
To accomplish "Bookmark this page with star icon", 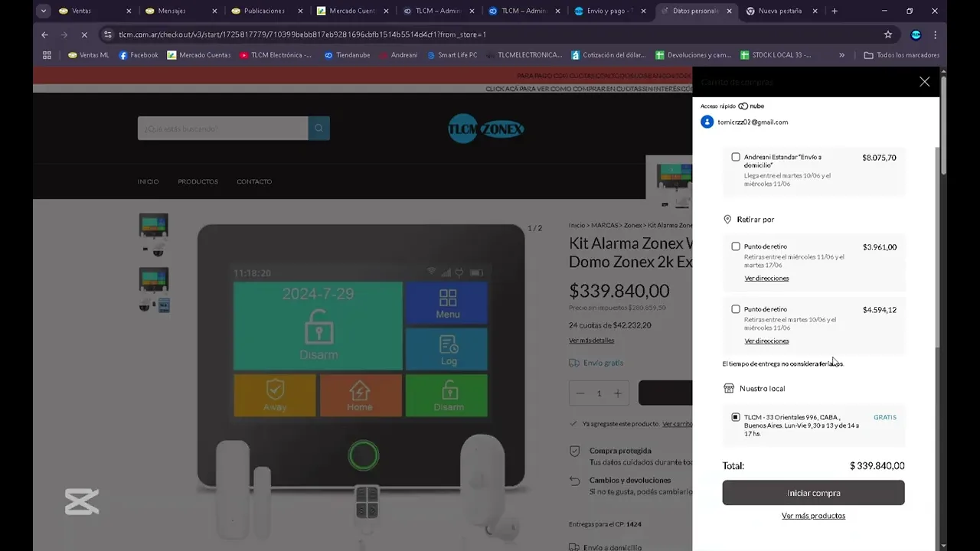I will click(888, 34).
